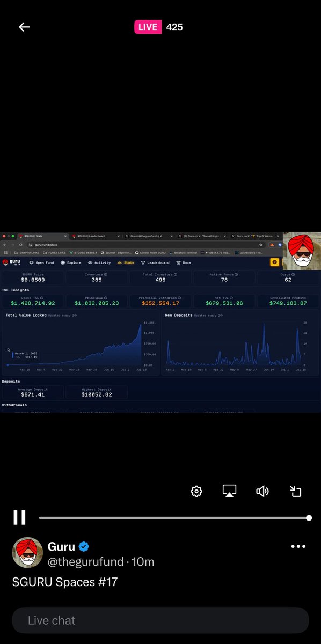The image size is (321, 644).
Task: Open the Breakout Terminal bookmark
Action: click(184, 253)
